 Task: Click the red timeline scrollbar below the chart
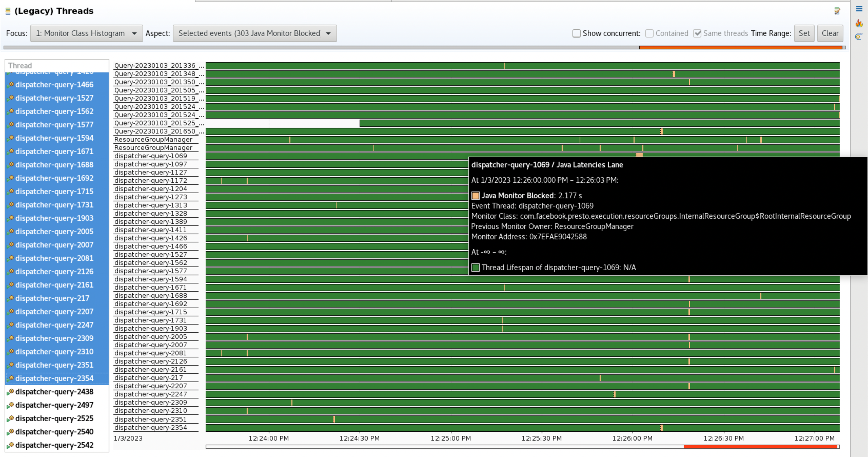pos(760,447)
